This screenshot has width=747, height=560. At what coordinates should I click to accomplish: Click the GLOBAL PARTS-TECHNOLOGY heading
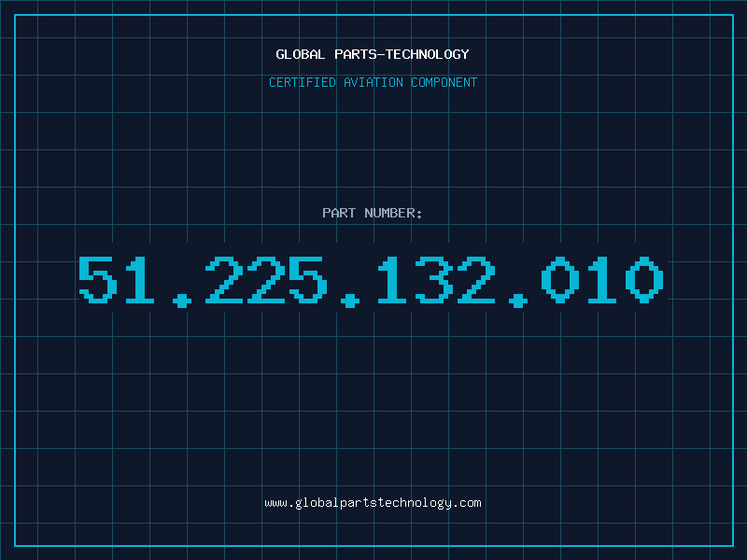pos(373,55)
